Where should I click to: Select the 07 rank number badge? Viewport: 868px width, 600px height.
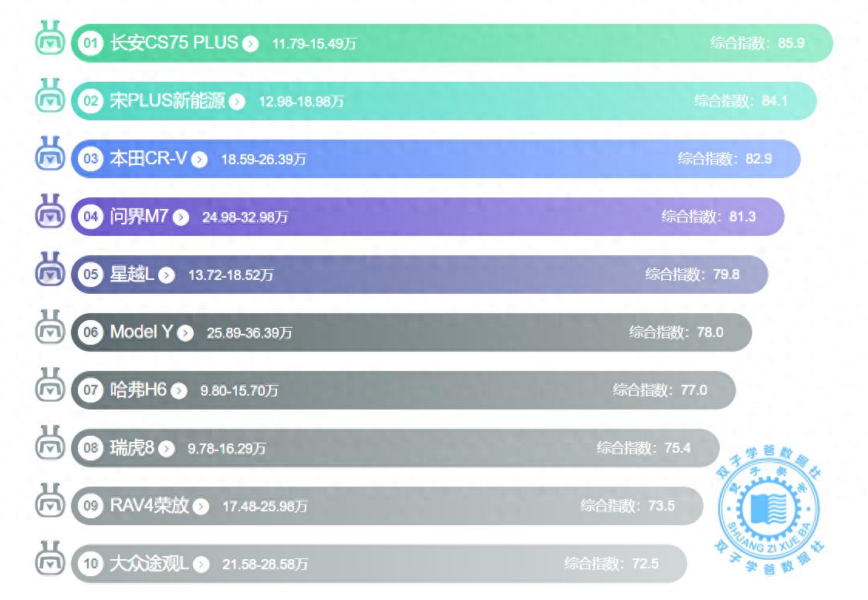[91, 390]
